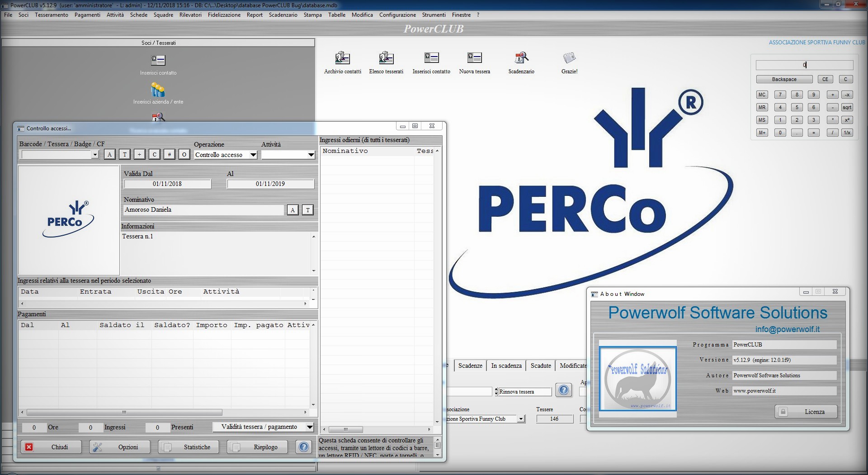Click the + button beside barcode field
The height and width of the screenshot is (475, 868).
point(139,154)
